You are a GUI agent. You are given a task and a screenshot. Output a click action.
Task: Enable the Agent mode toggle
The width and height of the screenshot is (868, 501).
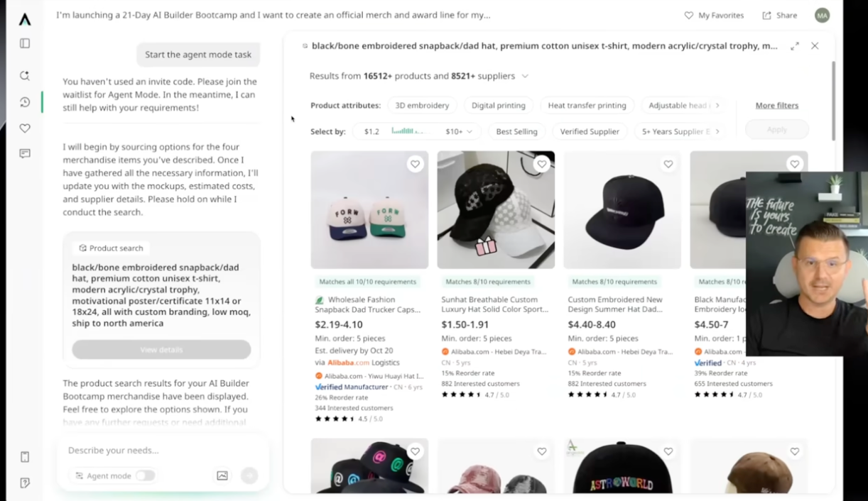coord(146,475)
